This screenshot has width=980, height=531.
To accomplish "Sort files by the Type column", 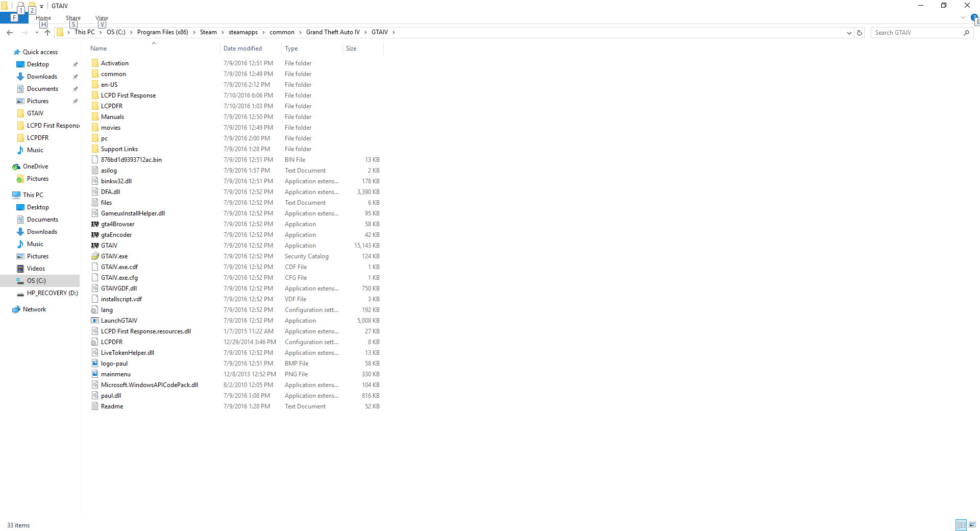I will pos(312,49).
